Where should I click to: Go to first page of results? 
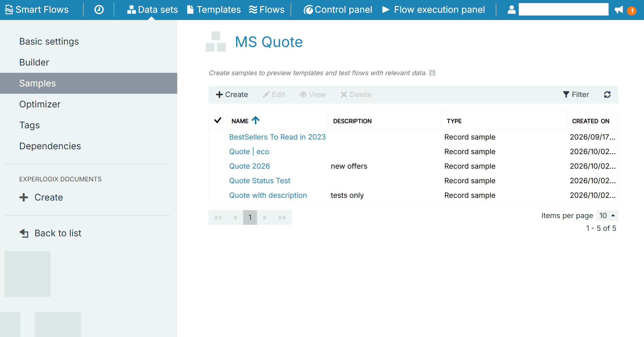click(x=218, y=217)
